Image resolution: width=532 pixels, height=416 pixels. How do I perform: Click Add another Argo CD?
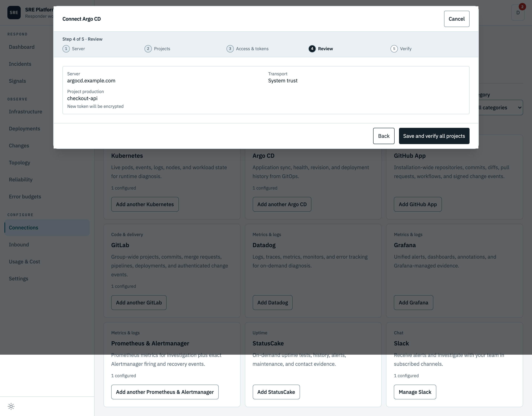282,204
